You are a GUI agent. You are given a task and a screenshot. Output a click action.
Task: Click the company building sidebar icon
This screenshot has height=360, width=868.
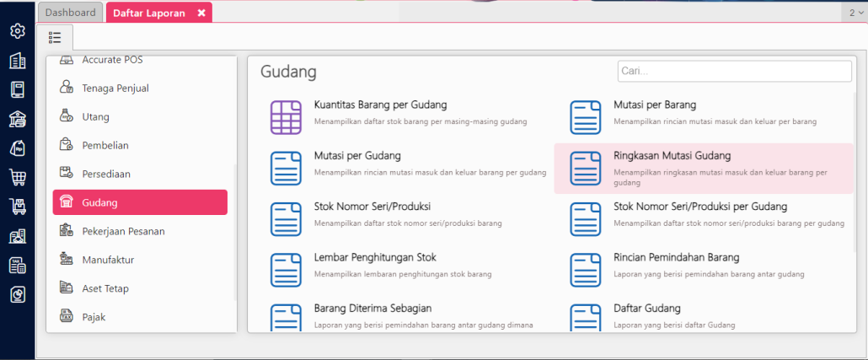coord(17,61)
